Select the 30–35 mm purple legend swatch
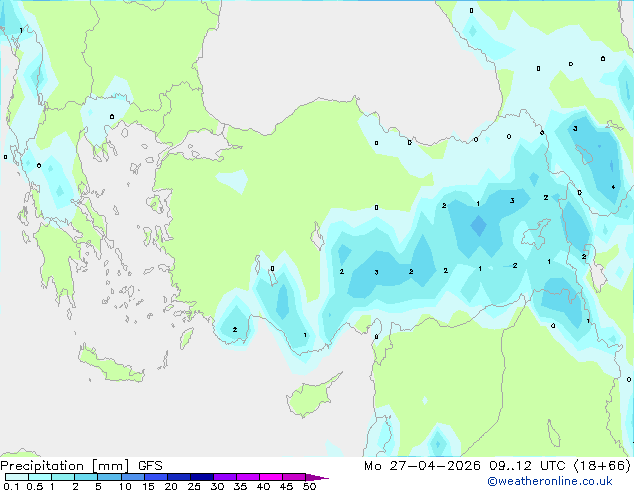634x490 pixels. [225, 477]
